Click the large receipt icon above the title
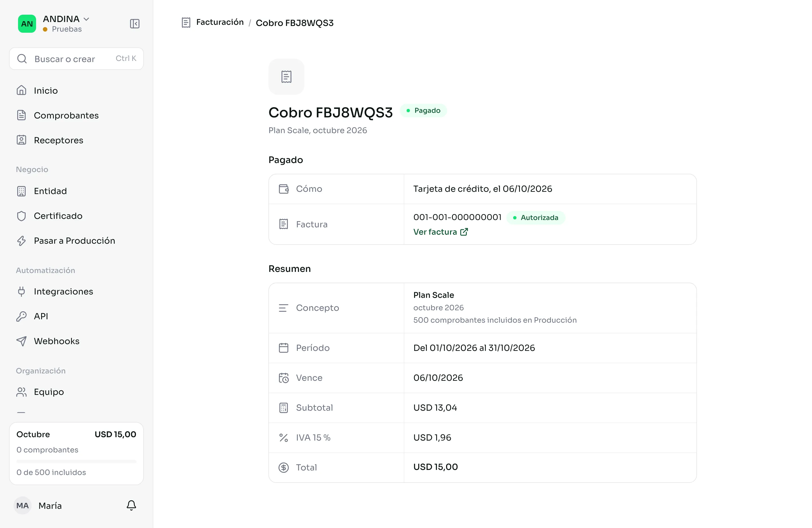The image size is (812, 528). point(286,77)
